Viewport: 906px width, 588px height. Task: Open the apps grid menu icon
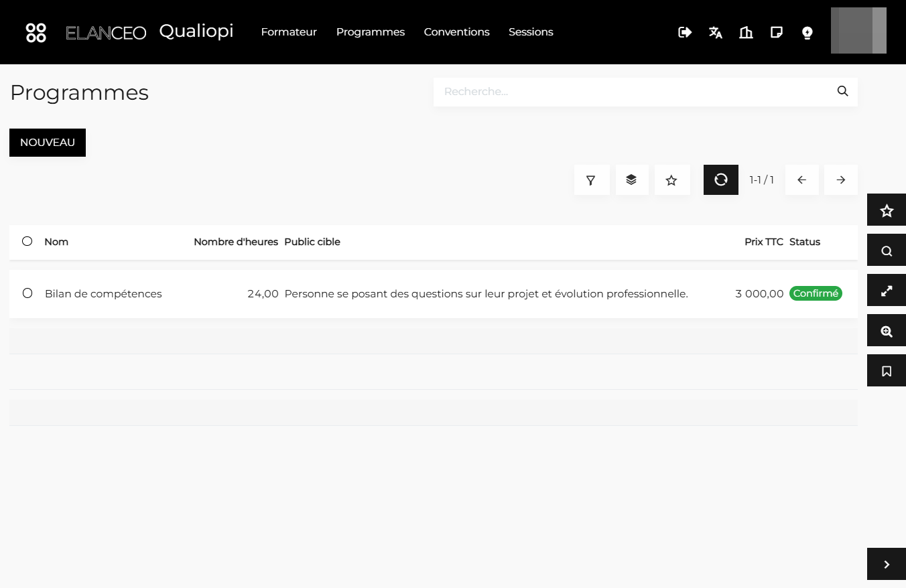click(36, 32)
